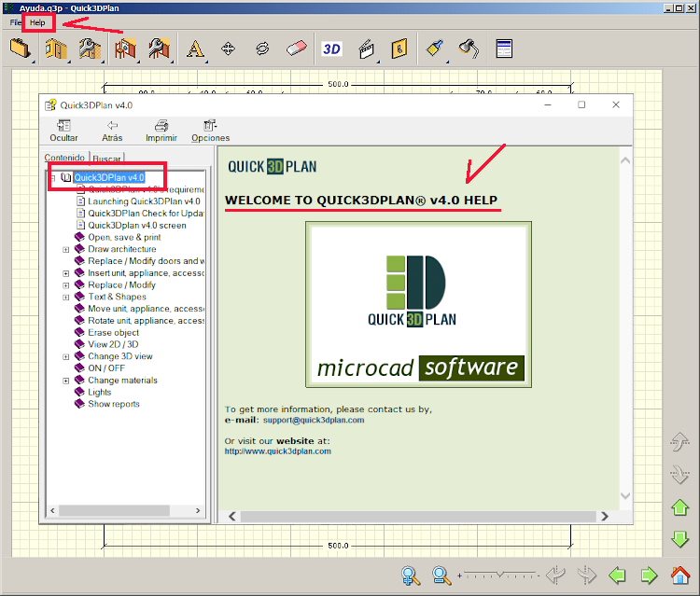Toggle the ON/OFF door icon

pos(399,49)
